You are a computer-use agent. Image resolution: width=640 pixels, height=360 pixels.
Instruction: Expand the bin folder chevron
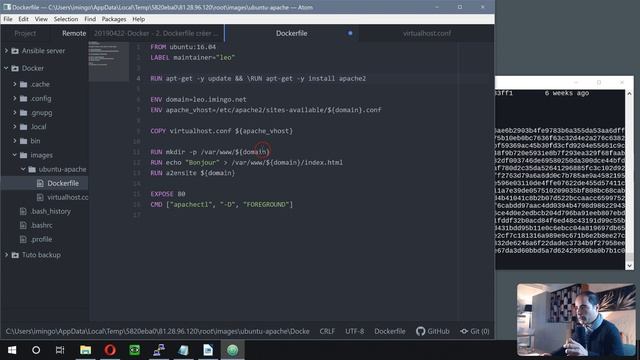click(x=15, y=141)
